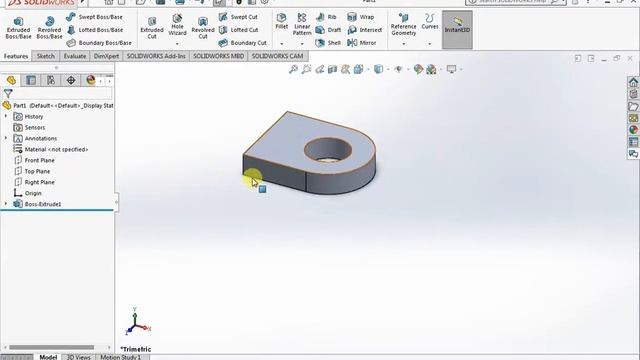Viewport: 640px width, 360px height.
Task: Choose Swept Boss/Base feature
Action: [x=95, y=17]
